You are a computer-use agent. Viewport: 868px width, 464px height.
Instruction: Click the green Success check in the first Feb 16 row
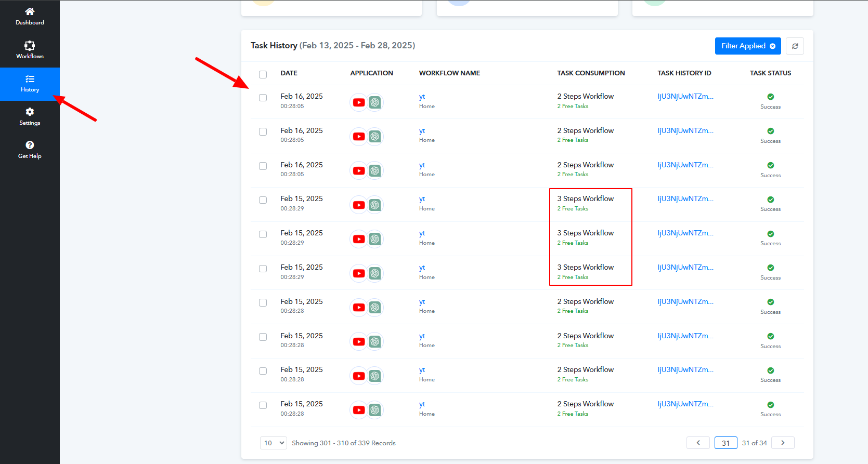click(771, 97)
